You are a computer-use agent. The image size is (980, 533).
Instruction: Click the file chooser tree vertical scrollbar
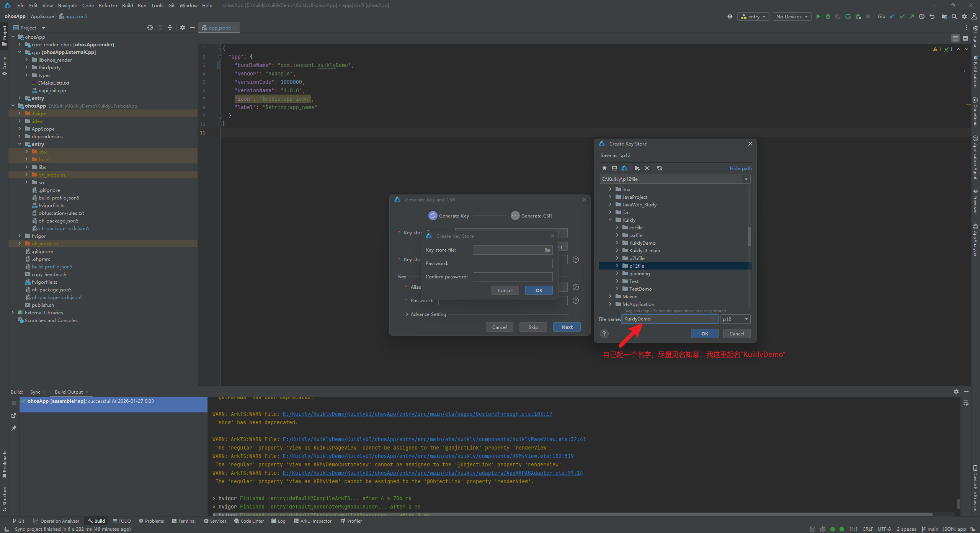(x=749, y=235)
